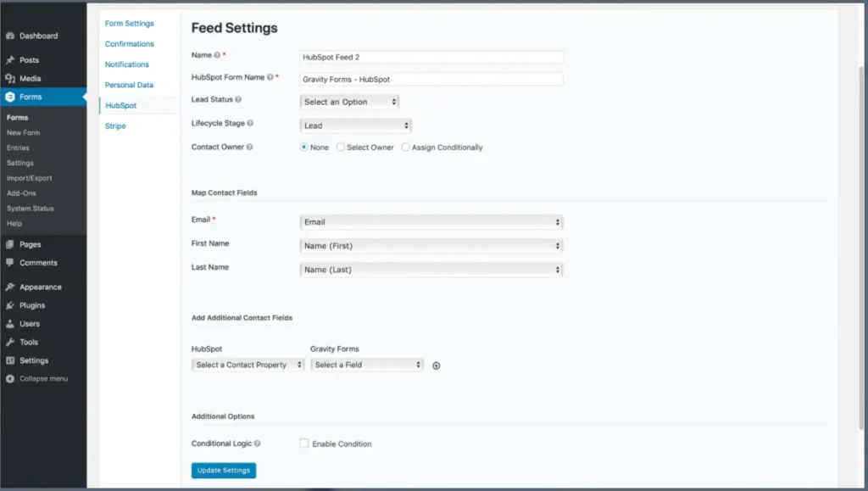Open the Lead Status dropdown
868x491 pixels.
click(x=349, y=102)
